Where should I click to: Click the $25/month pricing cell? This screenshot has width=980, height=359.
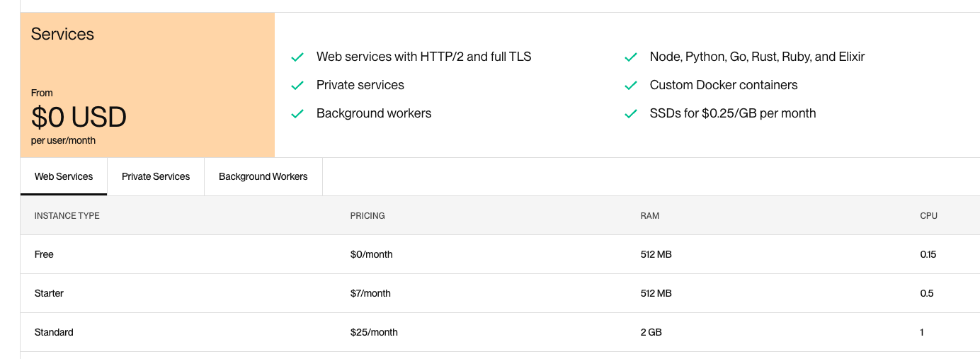click(374, 332)
